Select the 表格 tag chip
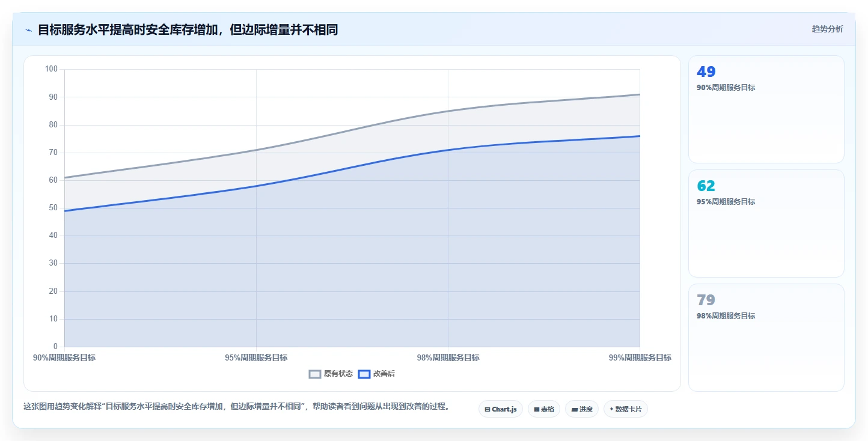The width and height of the screenshot is (868, 441). click(544, 409)
